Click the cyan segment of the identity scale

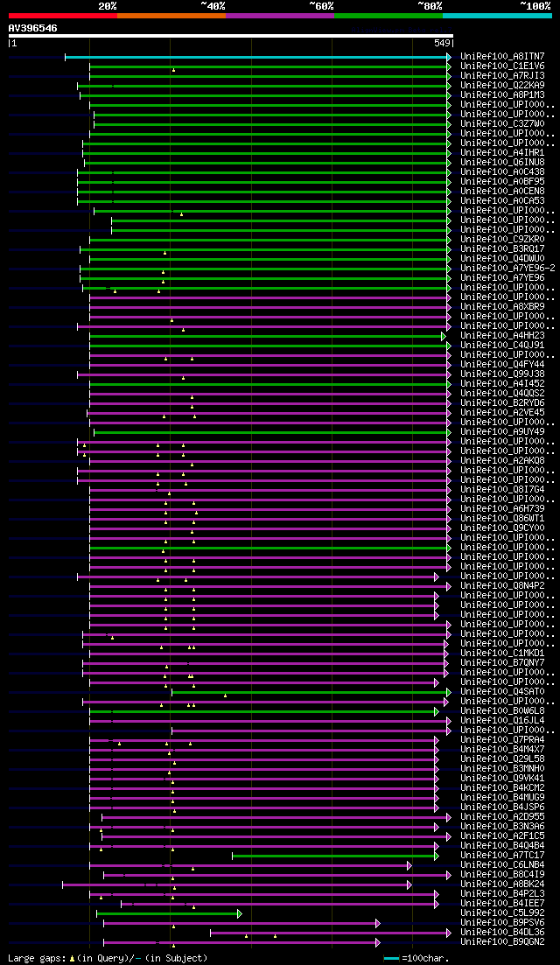coord(497,15)
